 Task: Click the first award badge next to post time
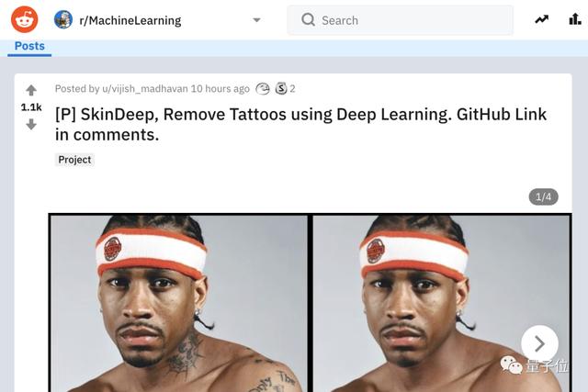pos(263,89)
